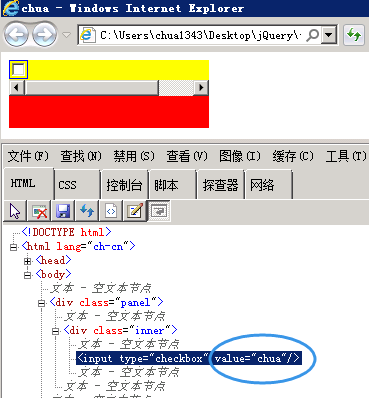This screenshot has width=369, height=398.
Task: Select the <head> tree node
Action: [53, 260]
